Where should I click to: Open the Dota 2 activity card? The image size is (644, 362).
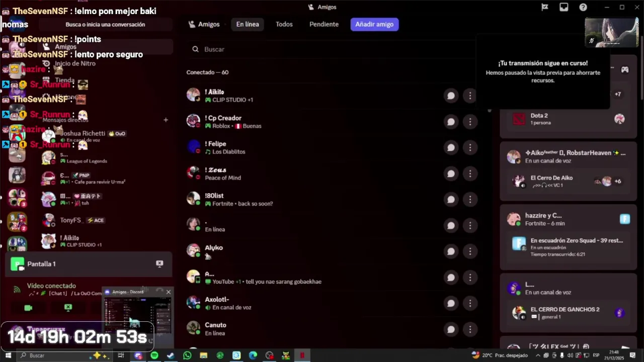[569, 119]
